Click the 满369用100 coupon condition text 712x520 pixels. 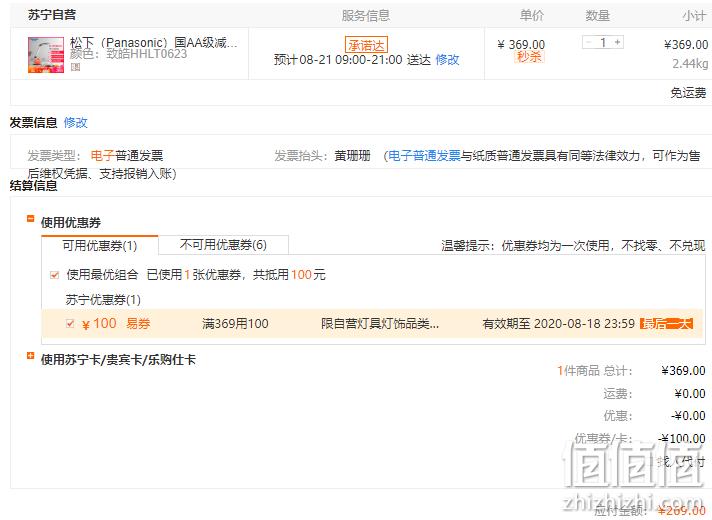pos(235,324)
